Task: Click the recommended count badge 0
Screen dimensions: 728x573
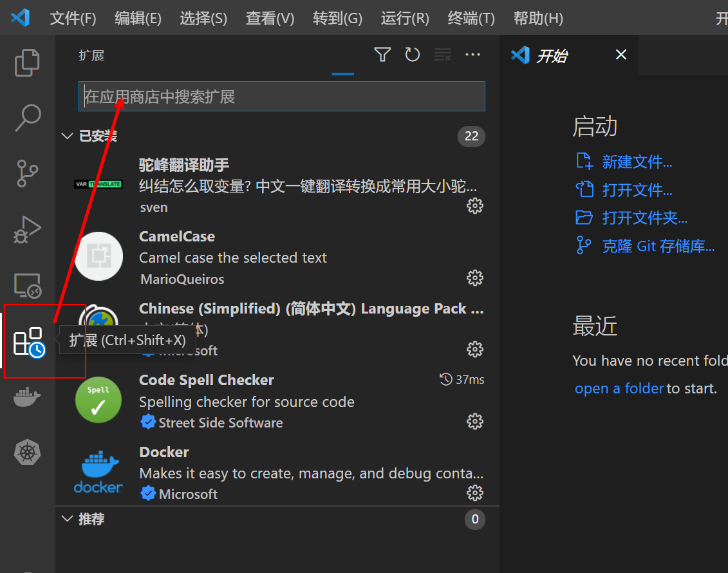Action: (x=474, y=519)
